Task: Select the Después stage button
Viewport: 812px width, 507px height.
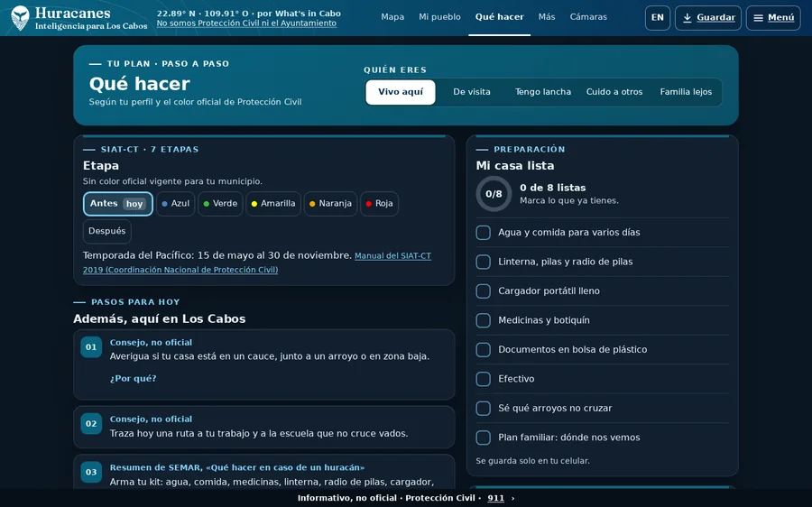Action: (107, 231)
